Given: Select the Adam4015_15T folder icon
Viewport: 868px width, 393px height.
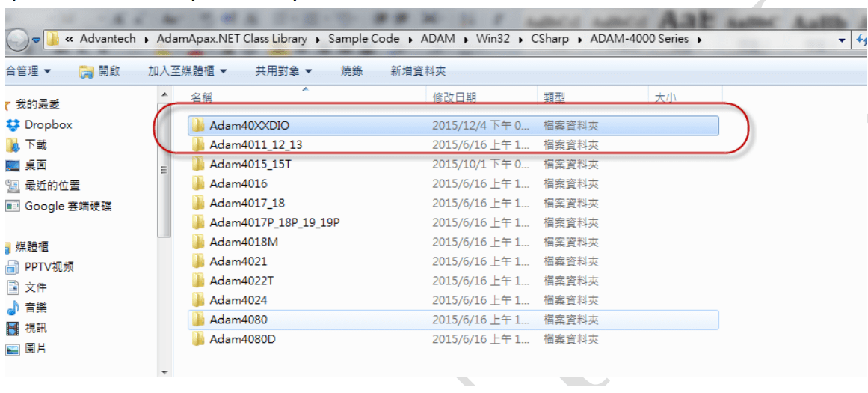Looking at the screenshot, I should (198, 165).
